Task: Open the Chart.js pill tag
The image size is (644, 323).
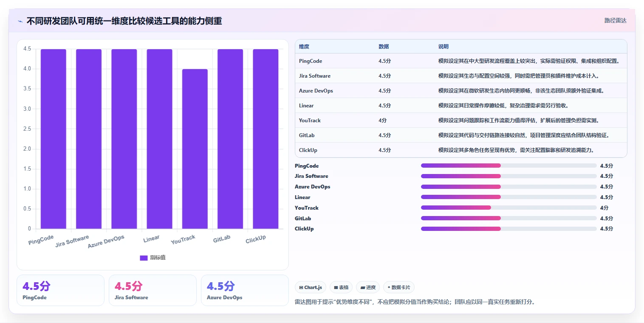Action: tap(311, 287)
